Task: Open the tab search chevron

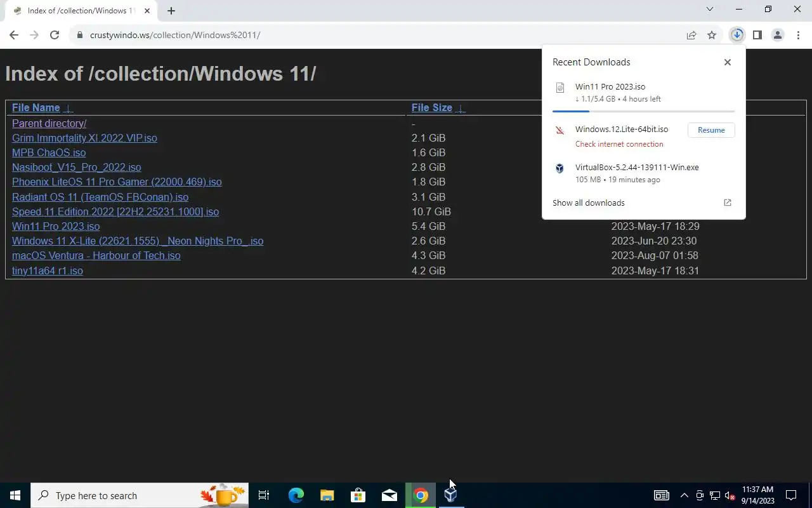Action: (x=710, y=9)
